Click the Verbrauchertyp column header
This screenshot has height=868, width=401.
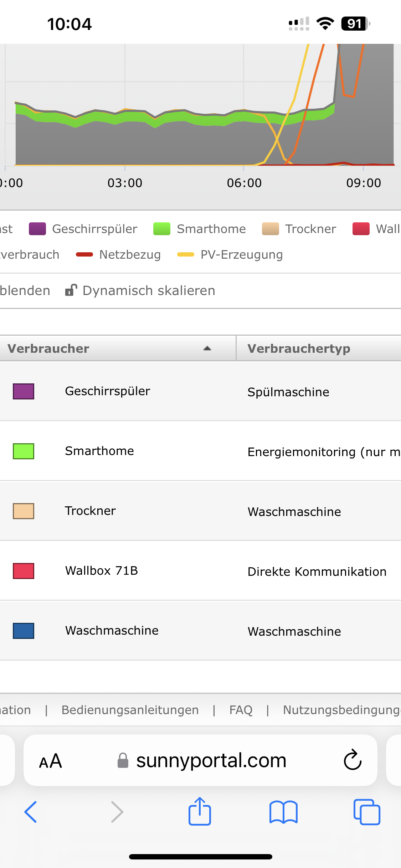[299, 348]
